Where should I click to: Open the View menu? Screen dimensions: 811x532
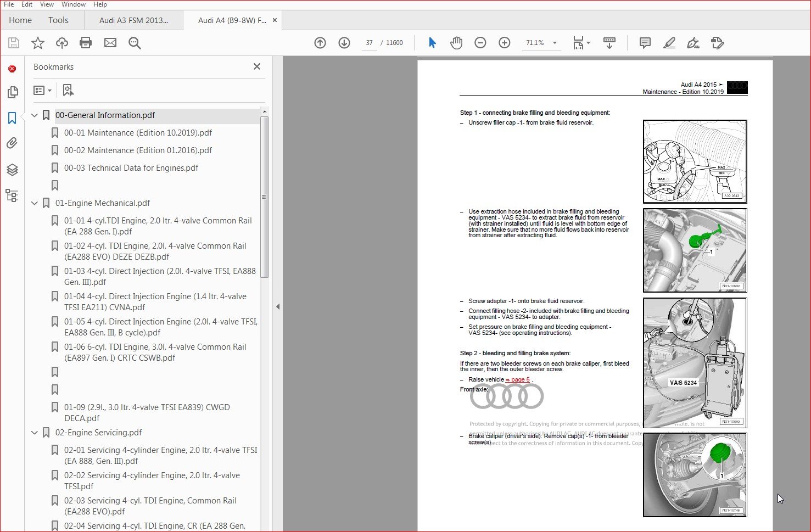47,4
